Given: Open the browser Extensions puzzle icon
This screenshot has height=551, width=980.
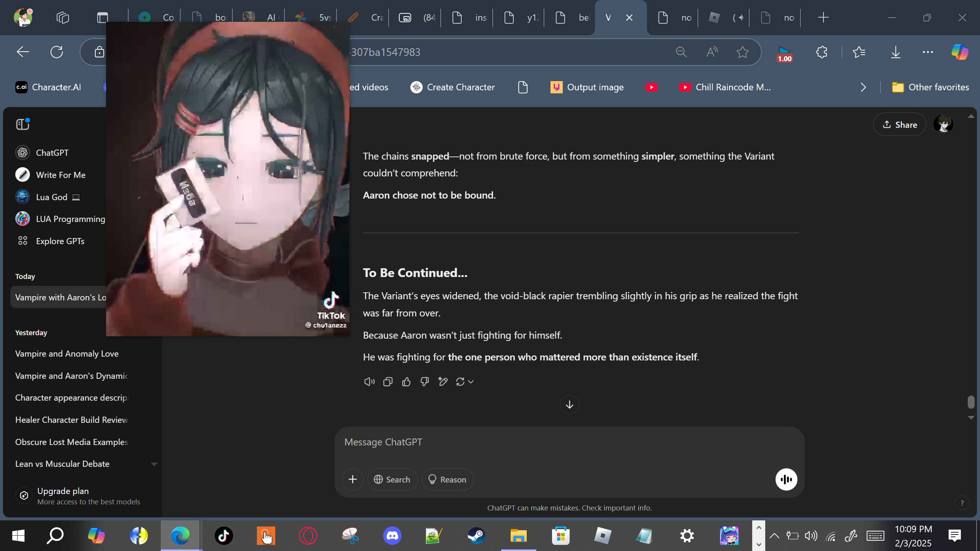Looking at the screenshot, I should pos(822,52).
